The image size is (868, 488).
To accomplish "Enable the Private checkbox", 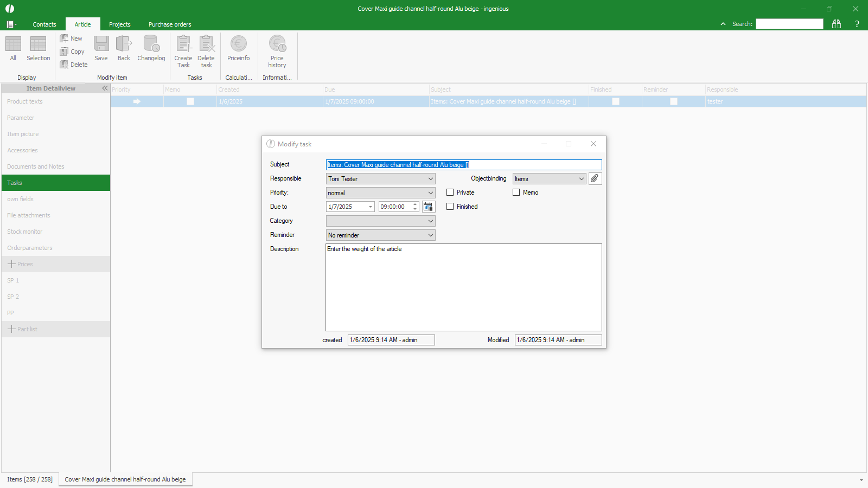I will pos(450,192).
